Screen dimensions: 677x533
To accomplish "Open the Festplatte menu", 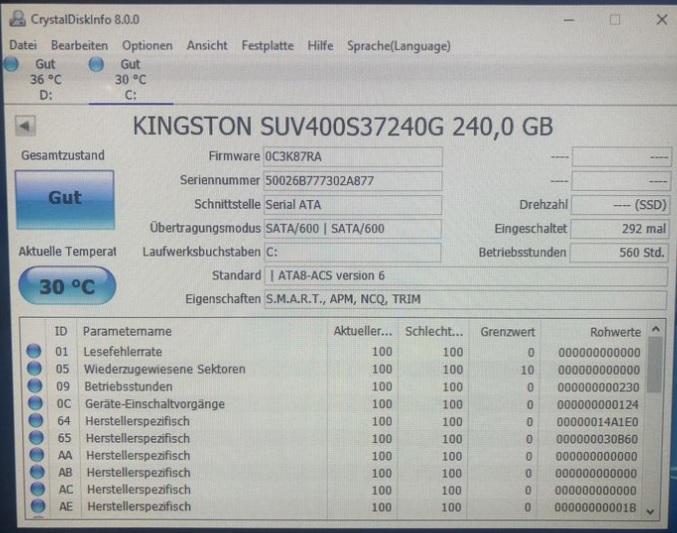I will 267,46.
